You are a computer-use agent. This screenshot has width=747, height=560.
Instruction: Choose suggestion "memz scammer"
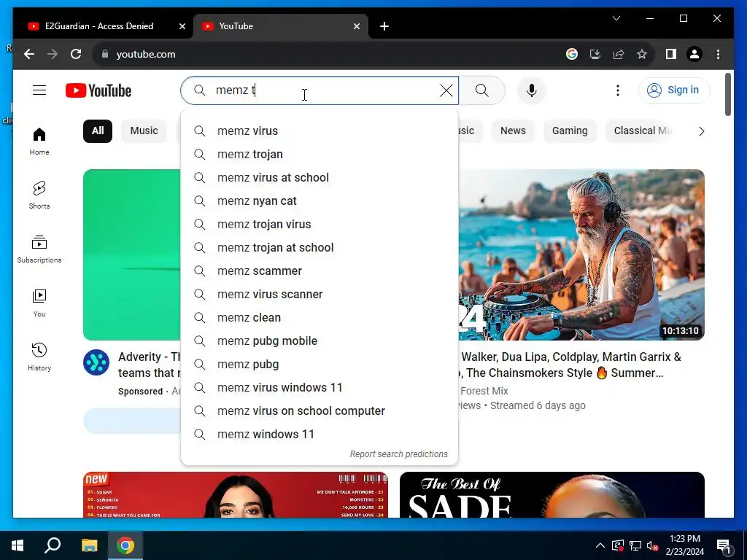pos(320,271)
